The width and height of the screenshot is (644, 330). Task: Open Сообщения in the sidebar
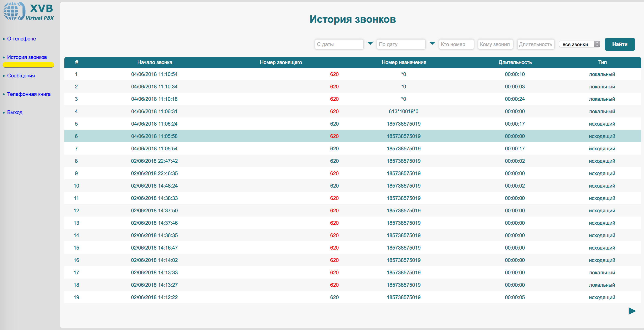pyautogui.click(x=21, y=76)
